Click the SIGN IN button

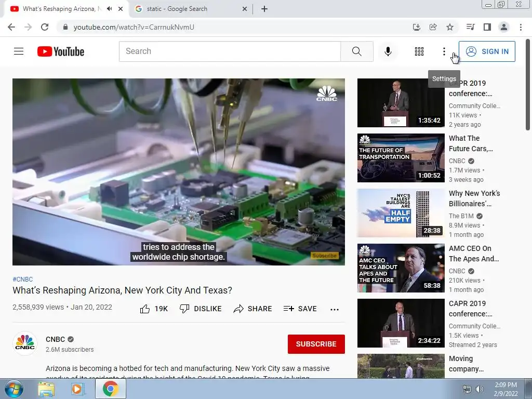[x=487, y=51]
